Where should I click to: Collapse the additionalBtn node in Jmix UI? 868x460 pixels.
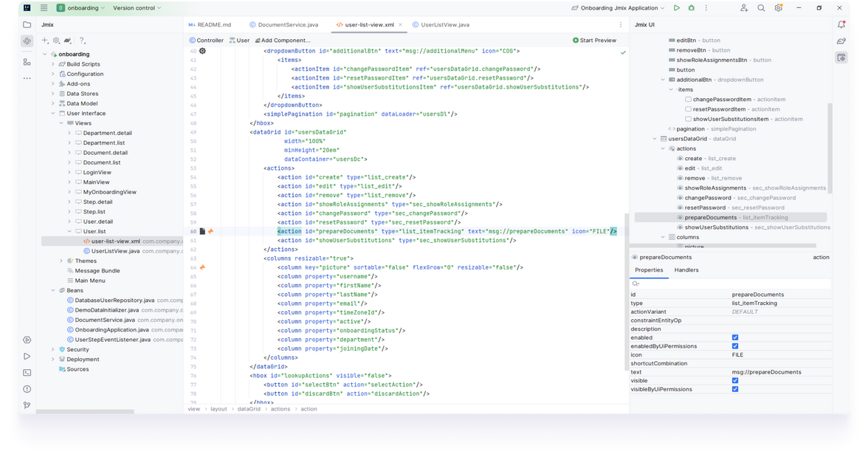coord(663,80)
